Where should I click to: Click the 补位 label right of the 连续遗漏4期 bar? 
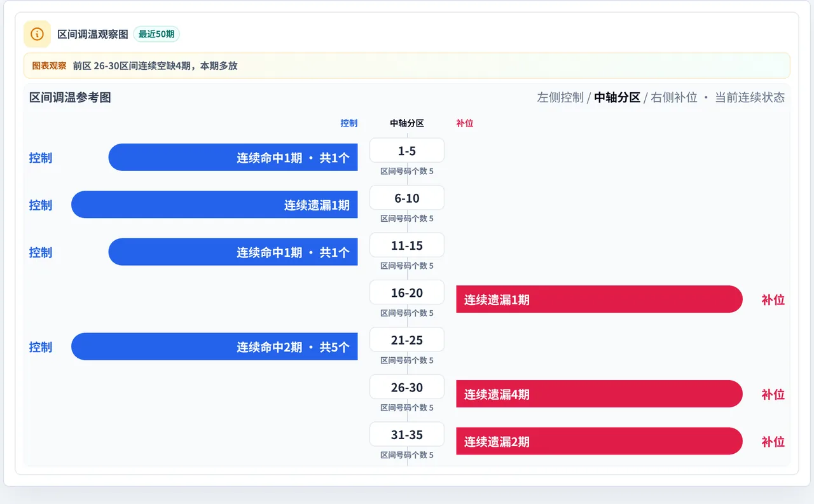pyautogui.click(x=773, y=394)
